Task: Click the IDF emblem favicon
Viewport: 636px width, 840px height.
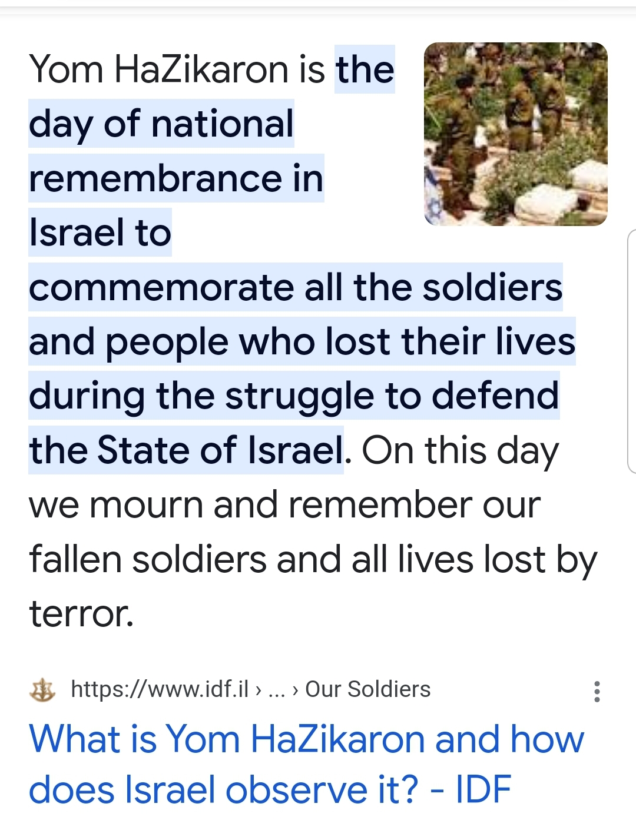Action: point(42,690)
